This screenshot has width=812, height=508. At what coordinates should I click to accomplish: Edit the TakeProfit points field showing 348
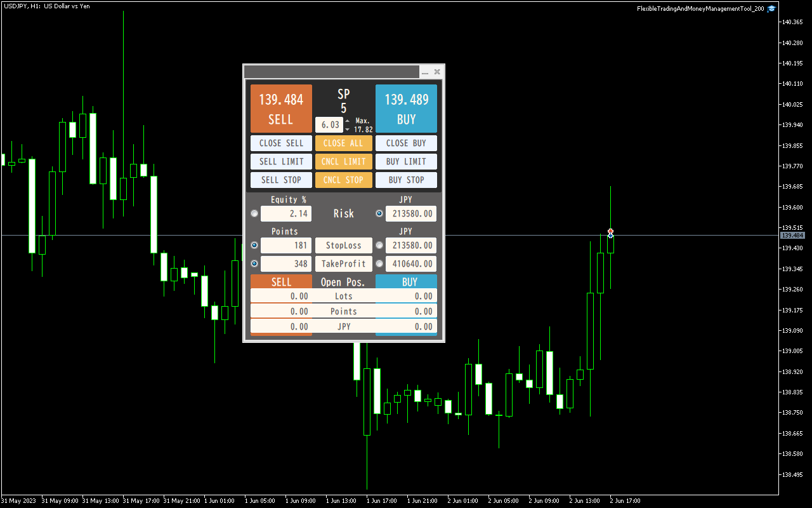point(286,264)
